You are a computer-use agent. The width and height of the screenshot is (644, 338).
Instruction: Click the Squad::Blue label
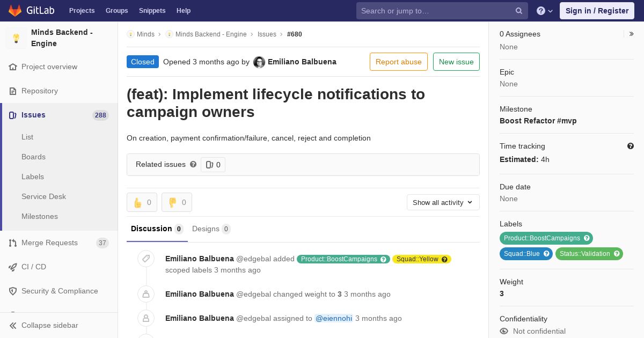click(526, 254)
